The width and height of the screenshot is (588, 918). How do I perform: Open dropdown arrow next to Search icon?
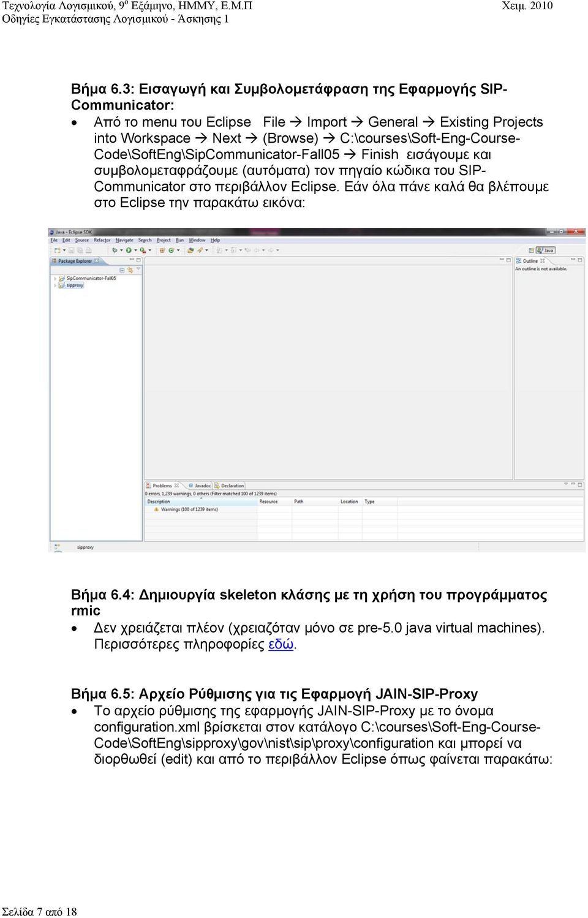pos(206,250)
